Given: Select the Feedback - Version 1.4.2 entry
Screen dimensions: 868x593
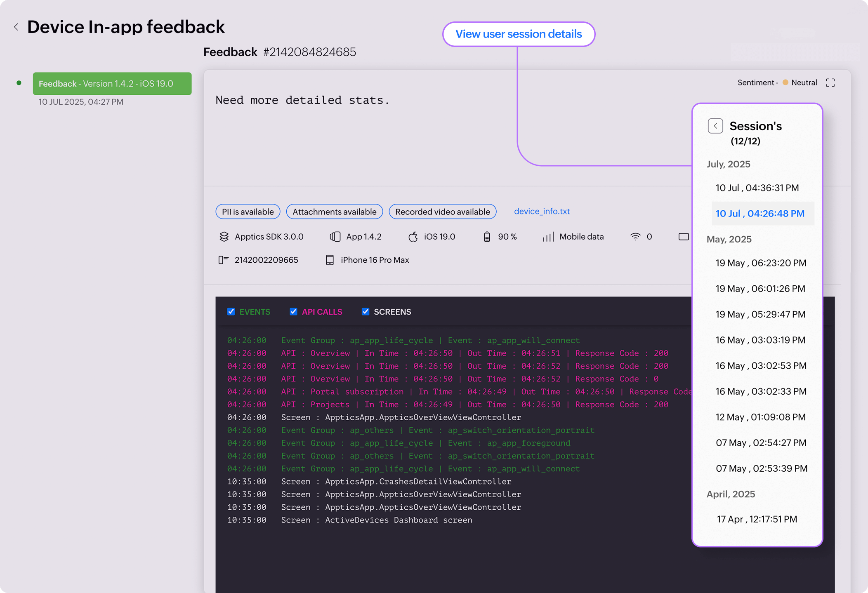Looking at the screenshot, I should (112, 83).
